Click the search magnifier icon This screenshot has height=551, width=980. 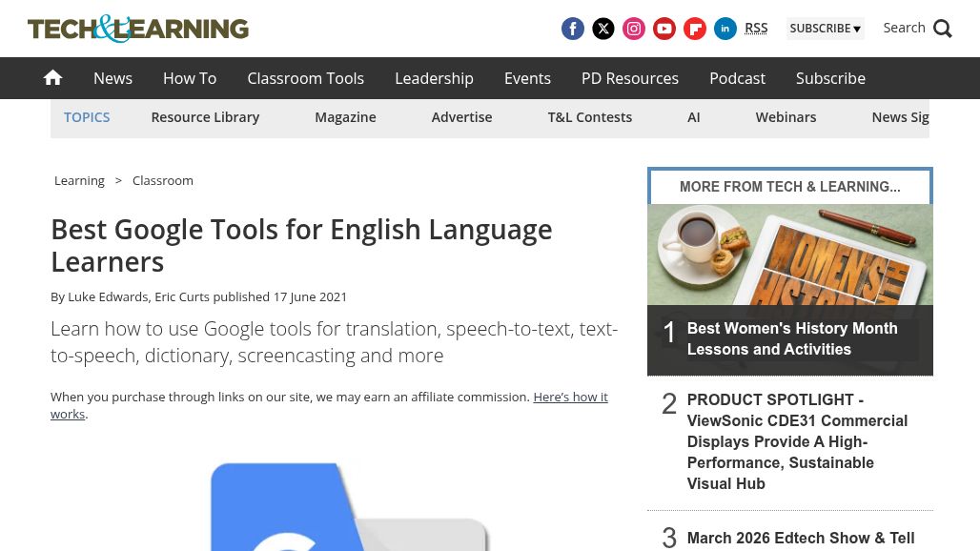point(942,29)
